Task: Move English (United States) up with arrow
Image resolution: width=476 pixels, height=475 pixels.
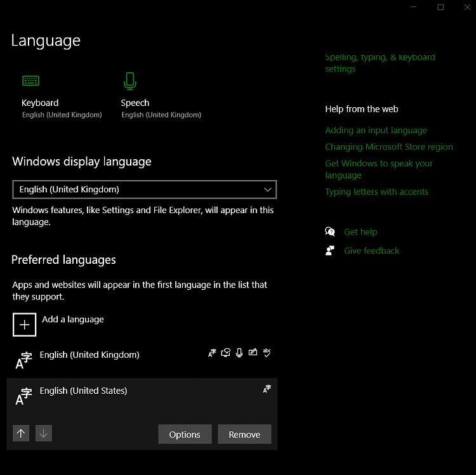Action: [21, 433]
